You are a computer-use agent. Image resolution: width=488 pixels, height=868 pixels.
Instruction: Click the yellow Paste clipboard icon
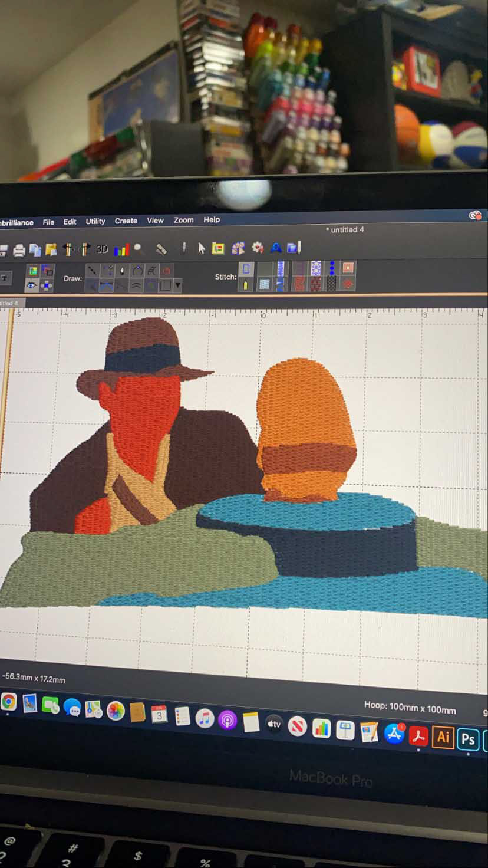pos(51,249)
